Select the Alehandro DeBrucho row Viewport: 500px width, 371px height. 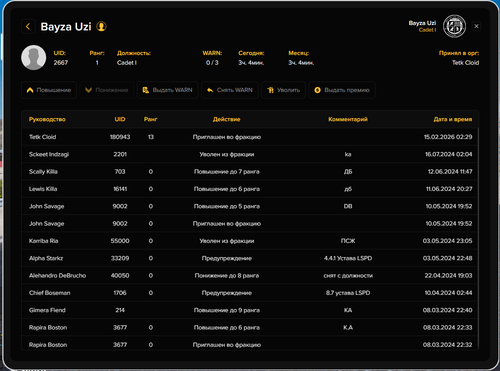click(250, 276)
